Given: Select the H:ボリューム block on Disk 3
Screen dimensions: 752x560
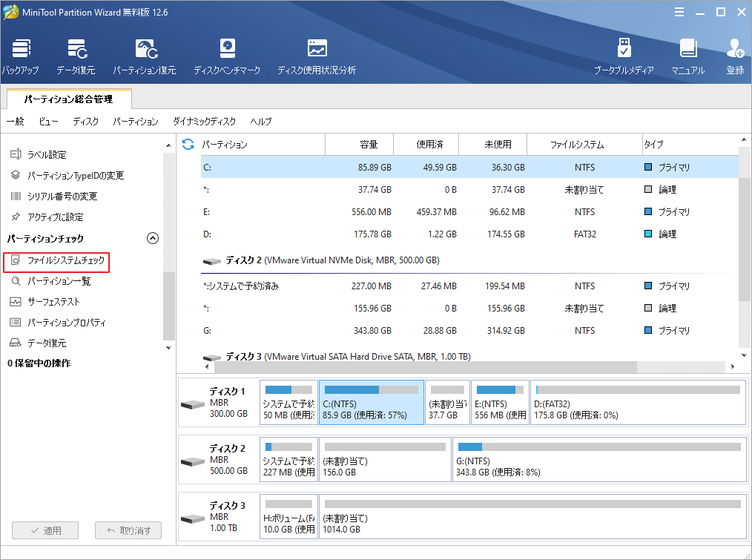Looking at the screenshot, I should click(288, 517).
